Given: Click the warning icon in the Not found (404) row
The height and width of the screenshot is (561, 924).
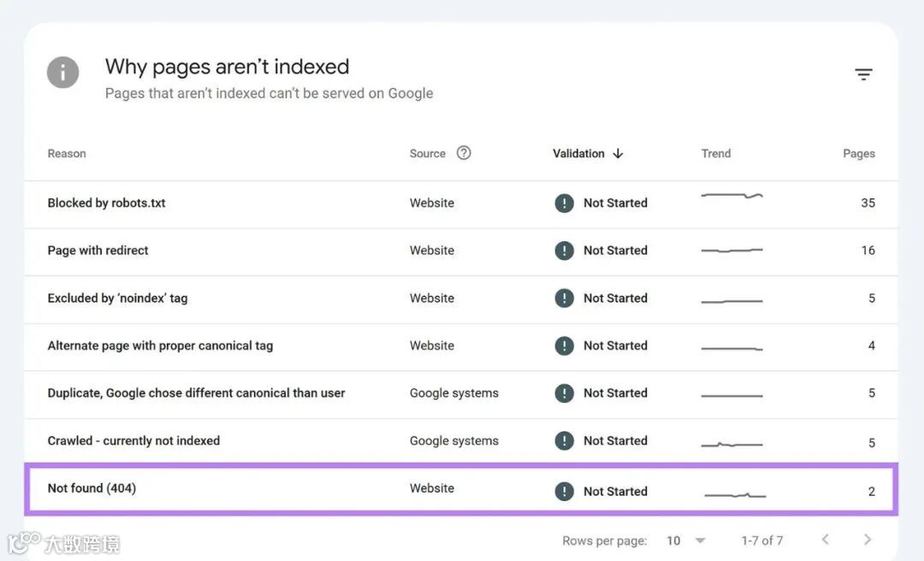Looking at the screenshot, I should (x=564, y=491).
